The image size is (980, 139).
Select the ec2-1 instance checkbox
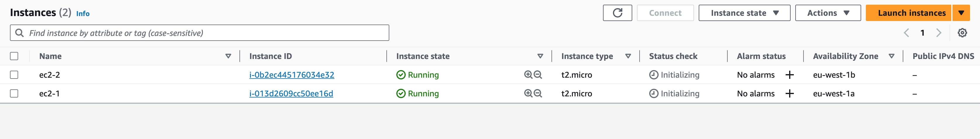click(x=14, y=93)
